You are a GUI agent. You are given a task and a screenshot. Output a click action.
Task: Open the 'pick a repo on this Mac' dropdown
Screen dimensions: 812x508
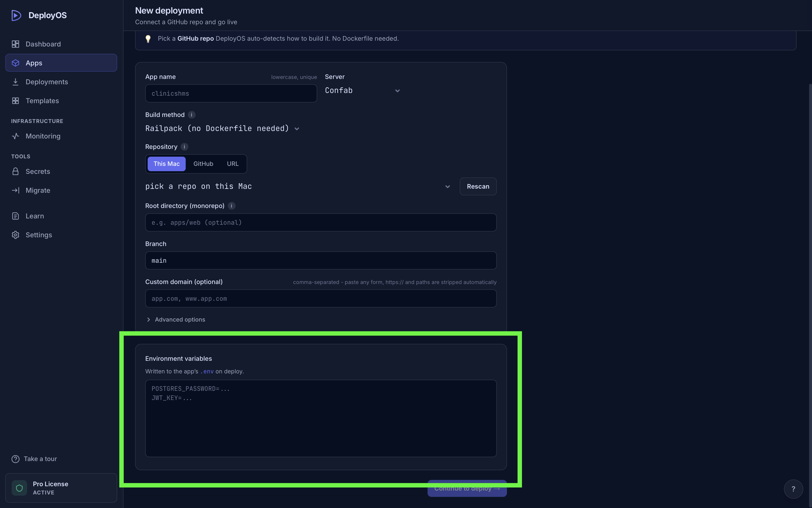tap(298, 186)
